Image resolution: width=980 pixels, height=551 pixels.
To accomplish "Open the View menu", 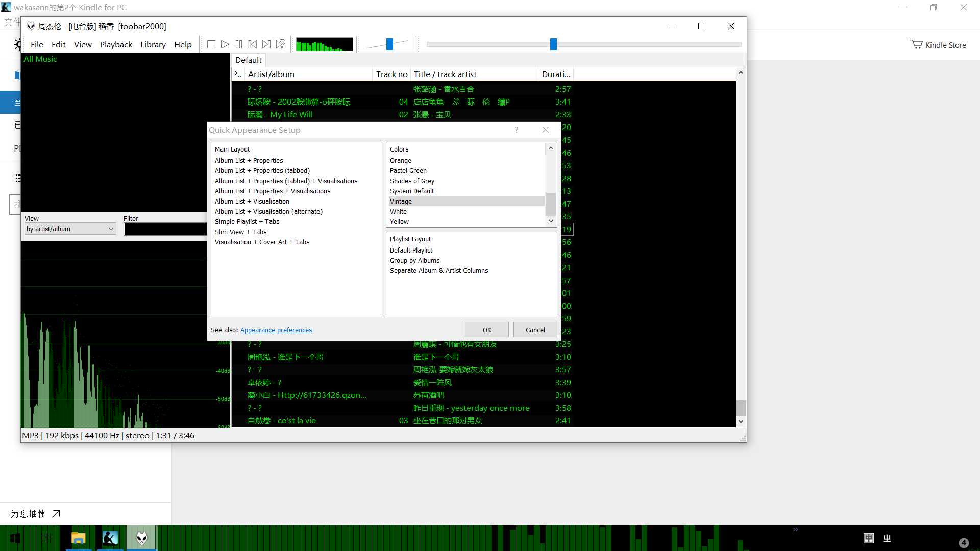I will pyautogui.click(x=83, y=44).
